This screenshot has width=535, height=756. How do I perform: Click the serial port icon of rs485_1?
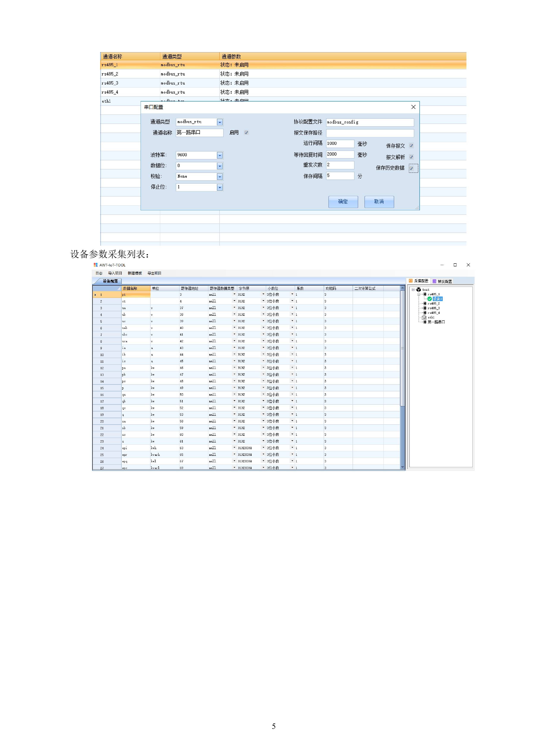coord(425,294)
